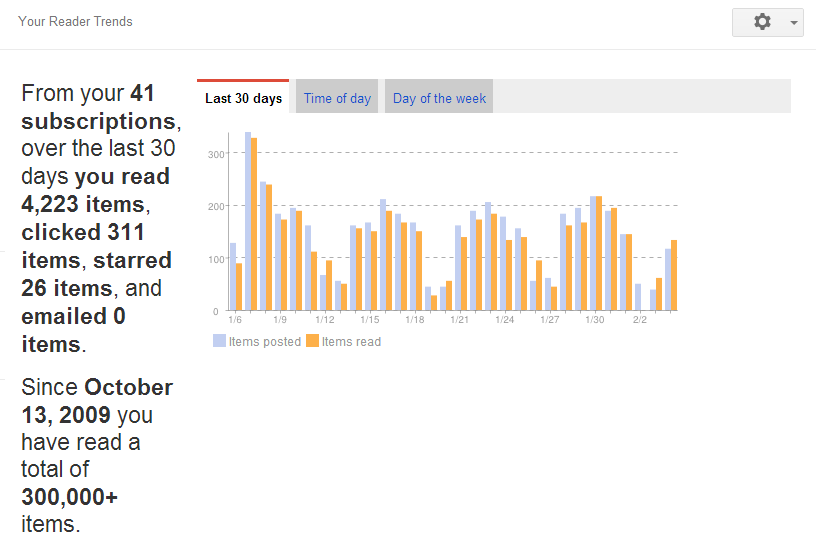Click the last orange bar in chart
The image size is (816, 559).
[674, 275]
